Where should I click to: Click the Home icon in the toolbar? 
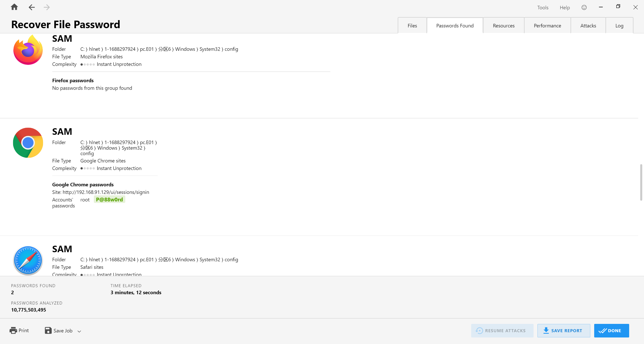click(14, 7)
